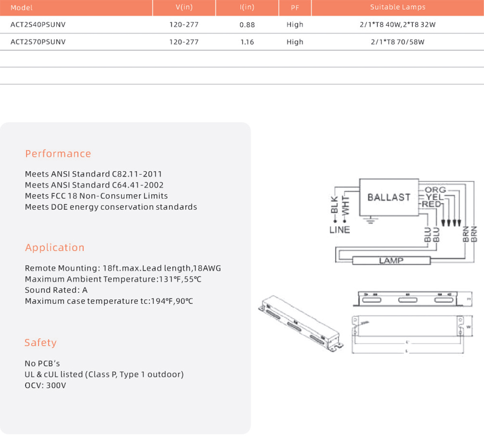Click the PF column header

point(295,8)
